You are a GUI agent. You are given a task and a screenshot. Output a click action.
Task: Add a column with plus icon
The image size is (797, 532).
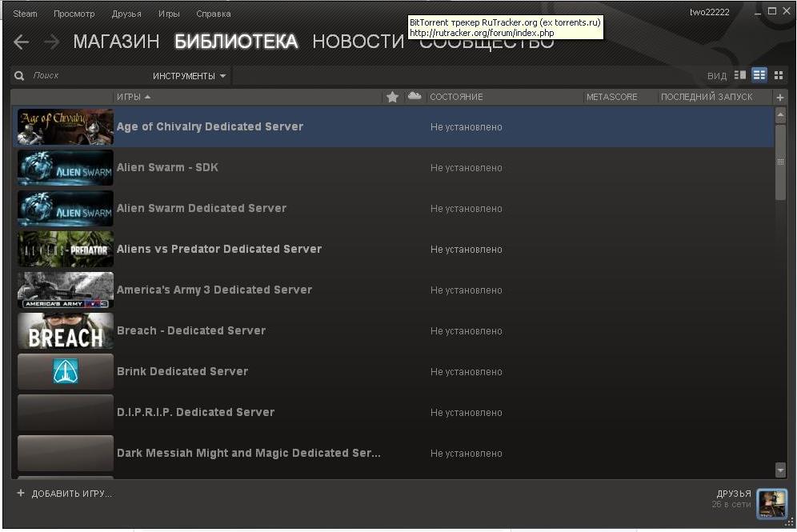coord(780,97)
